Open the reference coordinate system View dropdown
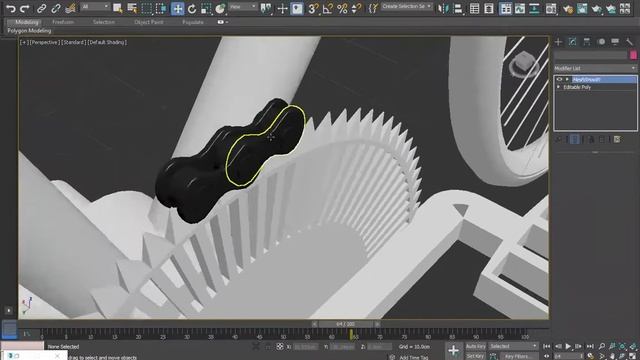 point(242,7)
